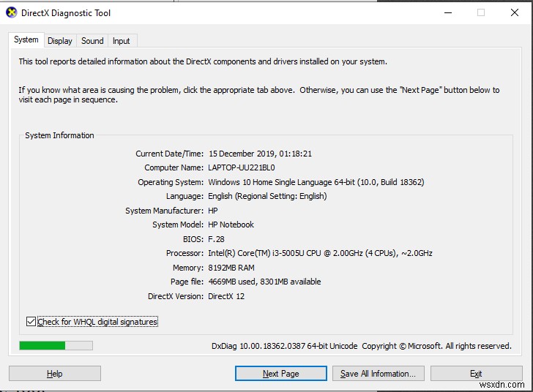
Task: Switch to the System tab
Action: [26, 39]
